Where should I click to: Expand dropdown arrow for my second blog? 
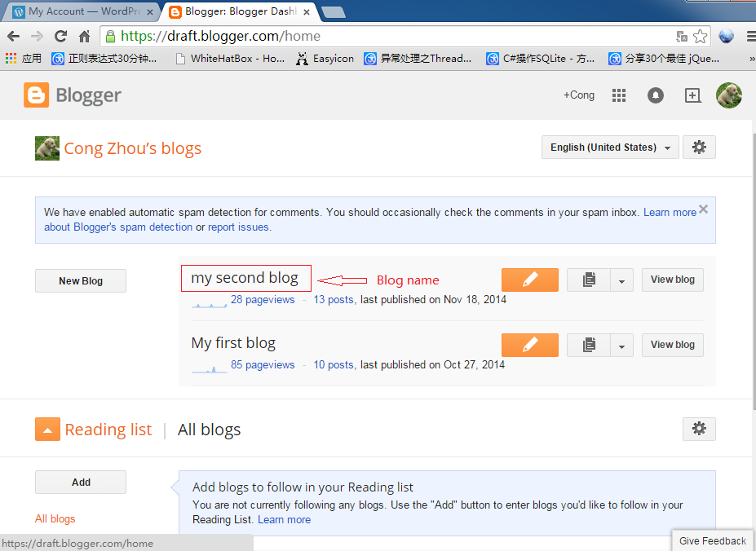621,280
